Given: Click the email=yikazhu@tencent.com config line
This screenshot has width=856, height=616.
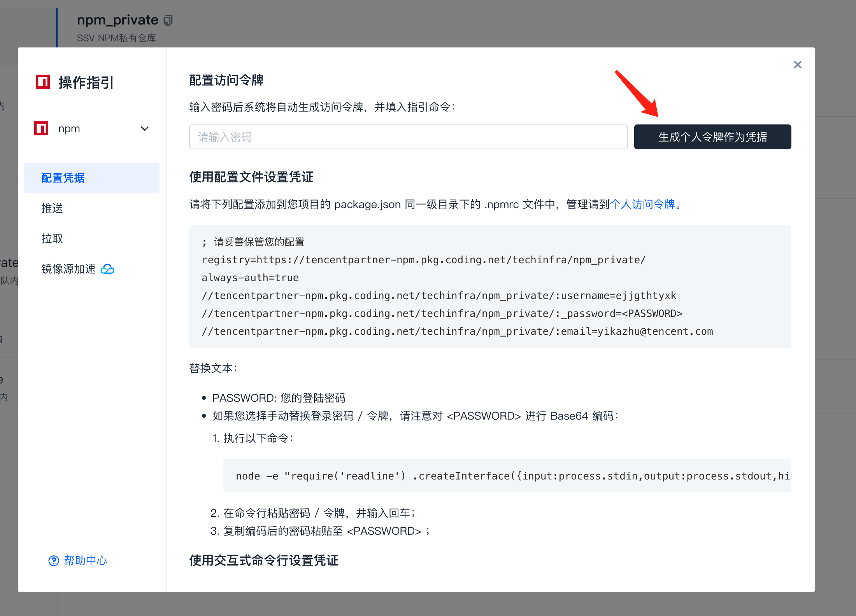Looking at the screenshot, I should 457,331.
